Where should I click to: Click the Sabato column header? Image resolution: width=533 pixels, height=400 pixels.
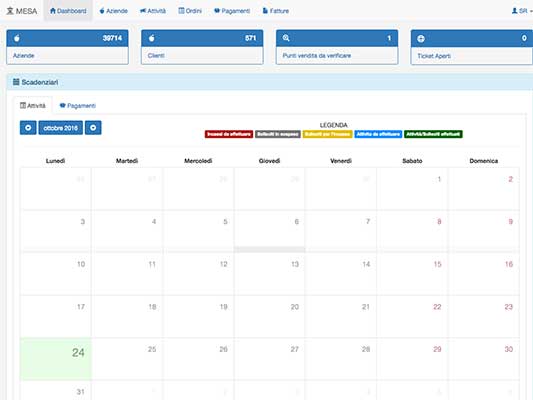(412, 161)
